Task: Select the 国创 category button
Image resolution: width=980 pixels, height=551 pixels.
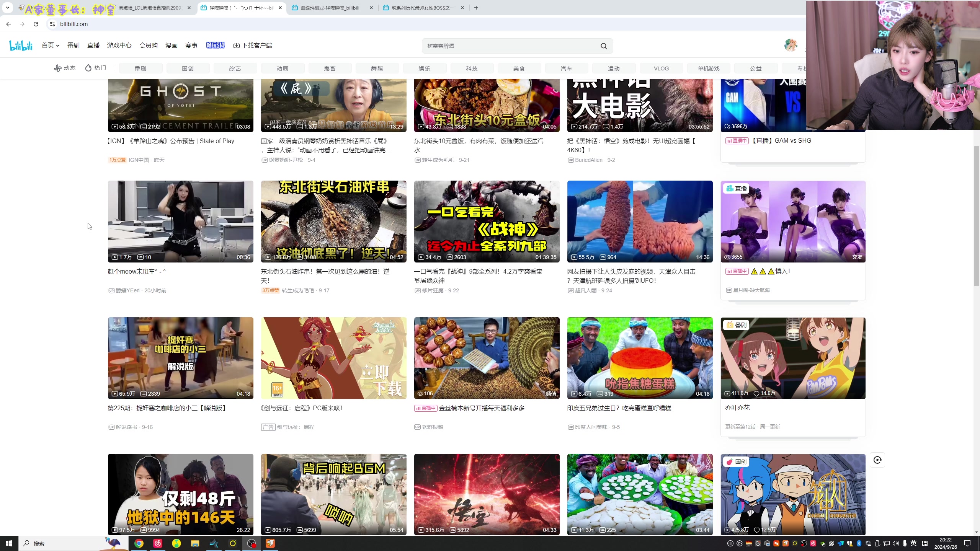Action: [188, 68]
